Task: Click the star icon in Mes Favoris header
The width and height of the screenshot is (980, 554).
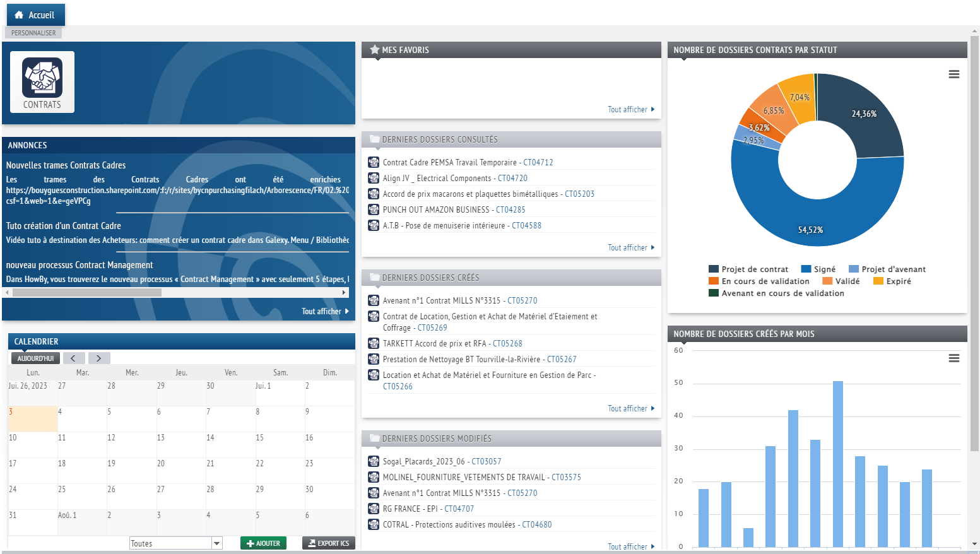Action: click(375, 50)
